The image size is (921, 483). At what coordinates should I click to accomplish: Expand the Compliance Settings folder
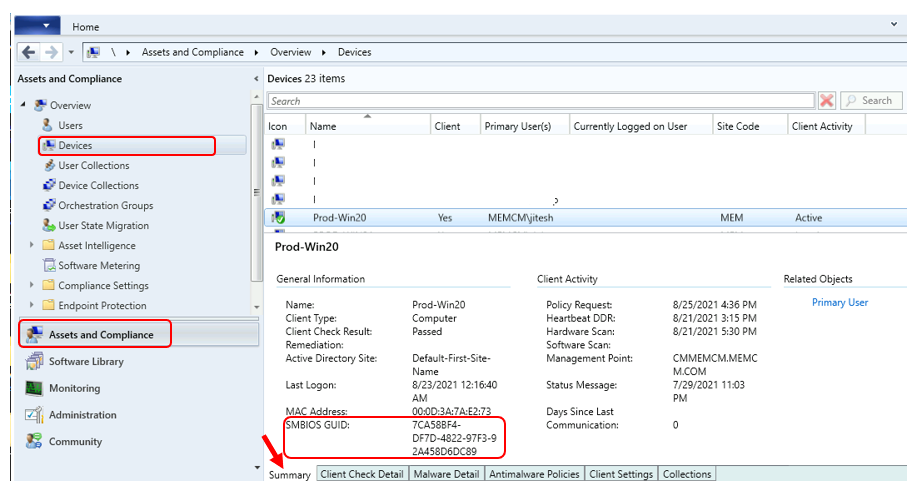32,285
